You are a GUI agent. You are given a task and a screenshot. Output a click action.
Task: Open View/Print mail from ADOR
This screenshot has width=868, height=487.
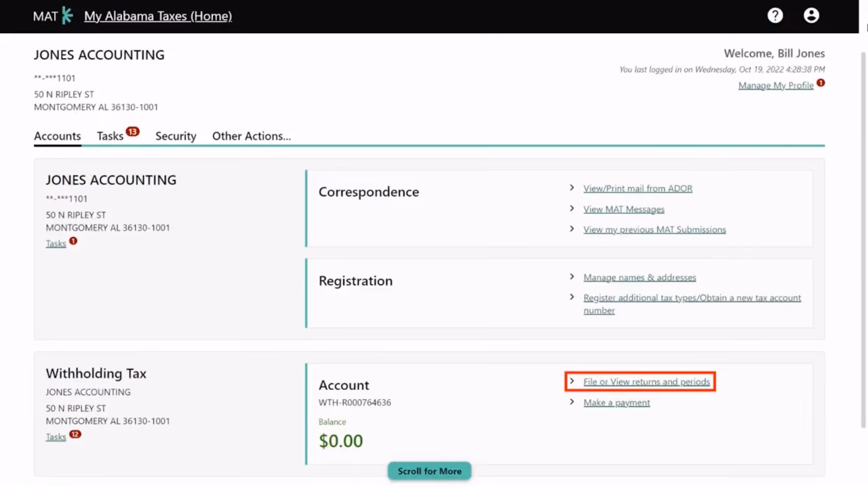click(638, 188)
